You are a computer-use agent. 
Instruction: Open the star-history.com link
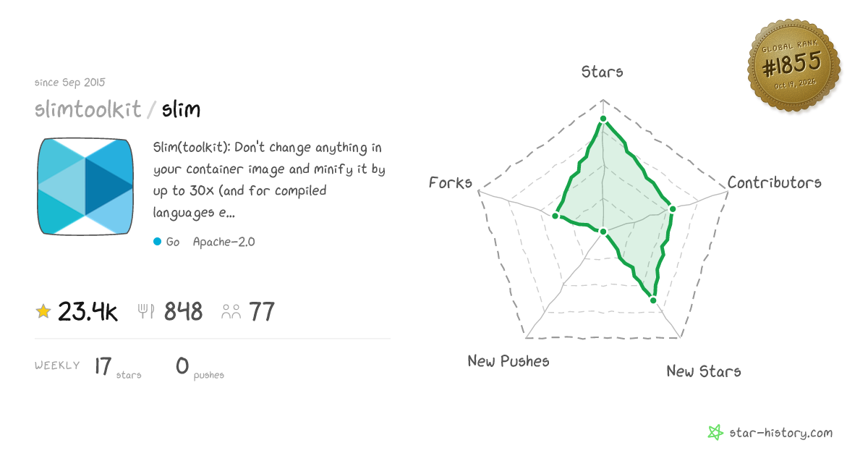[780, 433]
